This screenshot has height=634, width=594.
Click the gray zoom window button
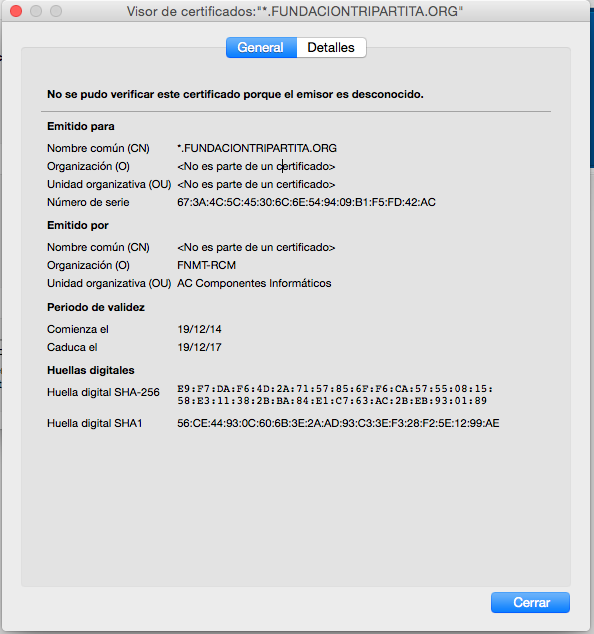(x=56, y=11)
